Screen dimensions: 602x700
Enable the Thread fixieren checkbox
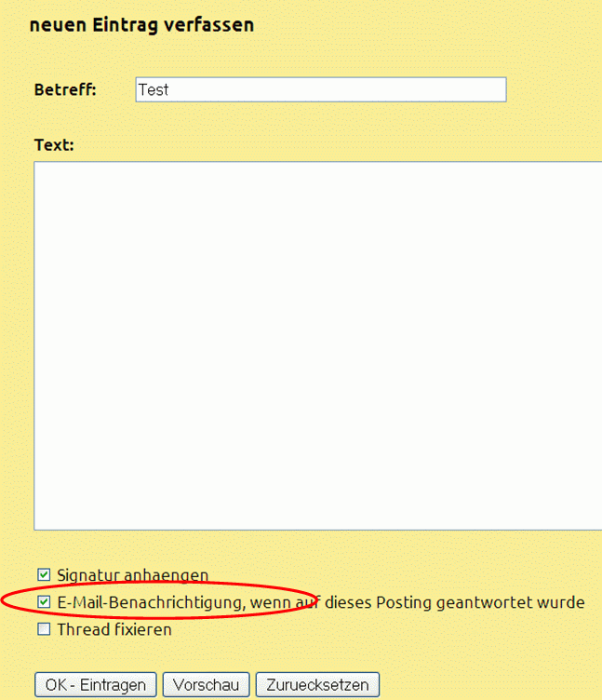[x=44, y=629]
